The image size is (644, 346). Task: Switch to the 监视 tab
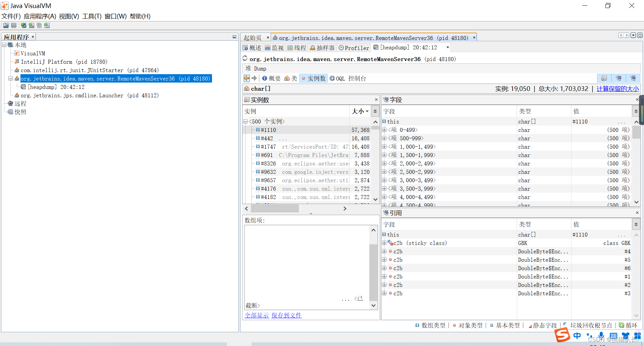(274, 48)
